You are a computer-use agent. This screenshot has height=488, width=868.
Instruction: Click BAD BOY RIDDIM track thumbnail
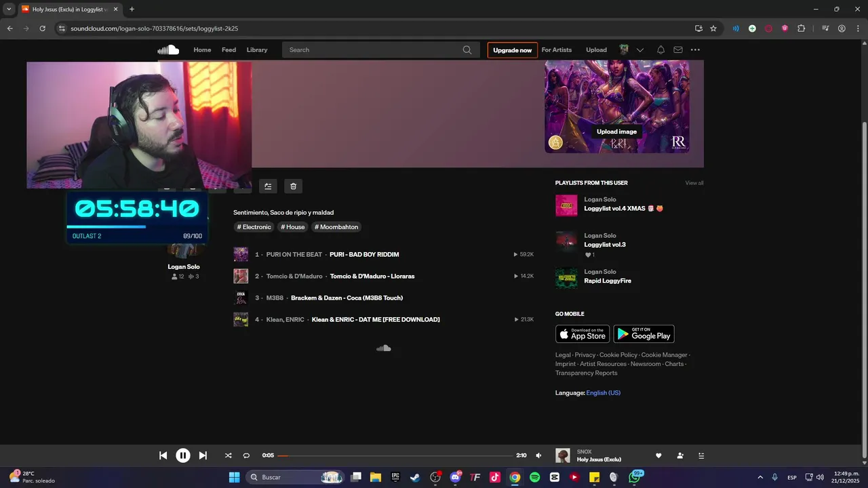pyautogui.click(x=241, y=254)
